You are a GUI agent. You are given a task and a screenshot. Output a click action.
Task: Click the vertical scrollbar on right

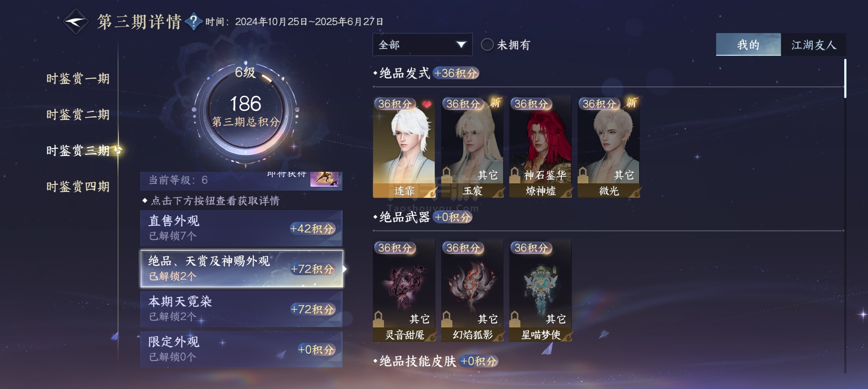point(845,79)
